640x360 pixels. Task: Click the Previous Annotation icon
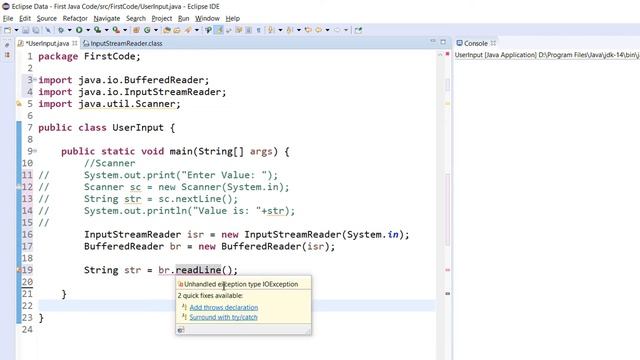pos(290,30)
